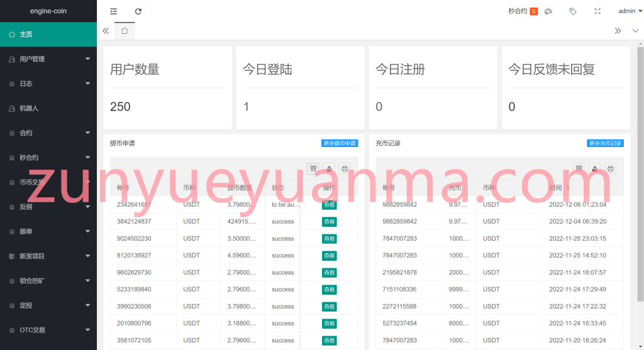Click the engine-coin logo text
Viewport: 644px width, 350px height.
tap(48, 11)
